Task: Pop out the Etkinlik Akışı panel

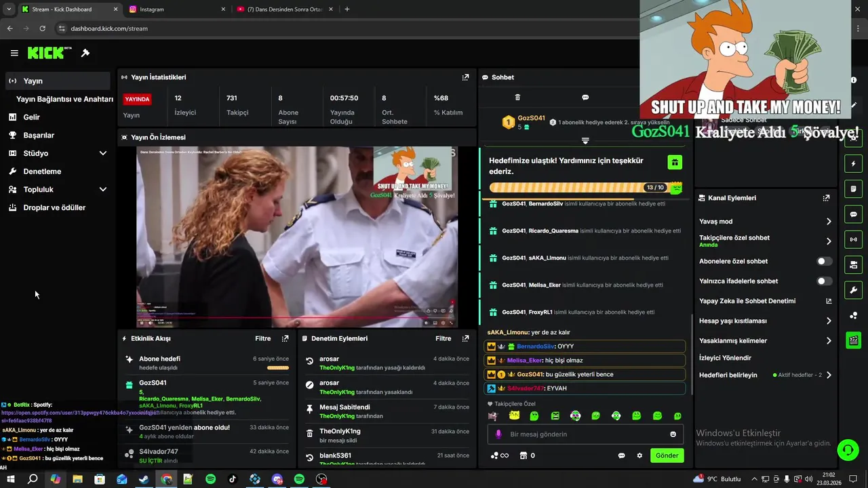Action: (285, 338)
